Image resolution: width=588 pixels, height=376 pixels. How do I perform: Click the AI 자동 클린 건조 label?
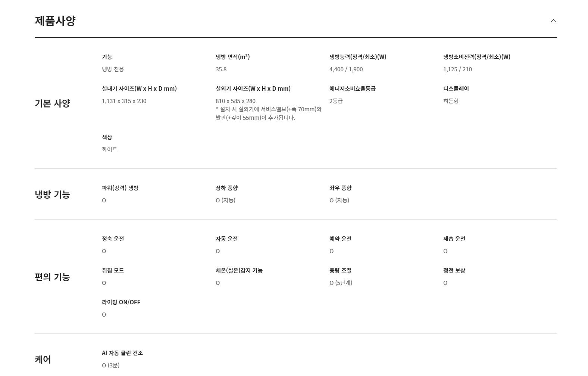pyautogui.click(x=122, y=353)
